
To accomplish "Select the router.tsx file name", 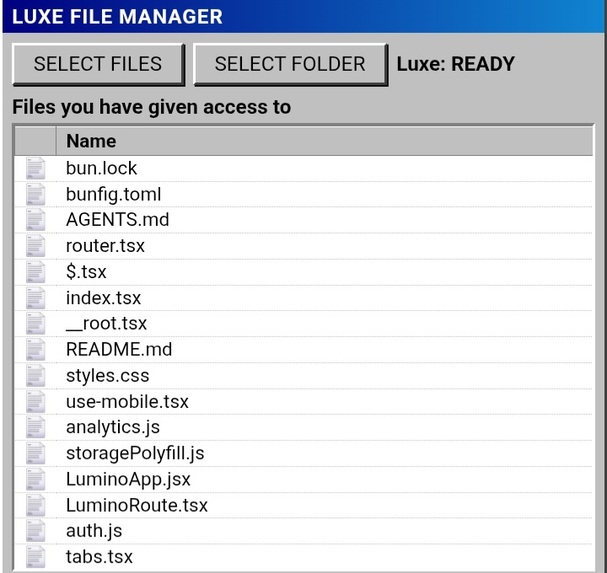I will point(105,246).
